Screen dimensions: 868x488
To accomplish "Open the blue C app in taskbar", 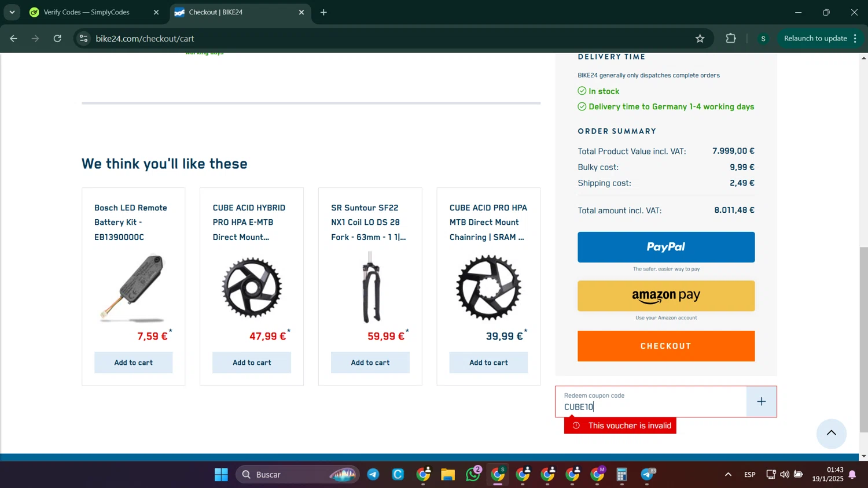I will pyautogui.click(x=398, y=475).
